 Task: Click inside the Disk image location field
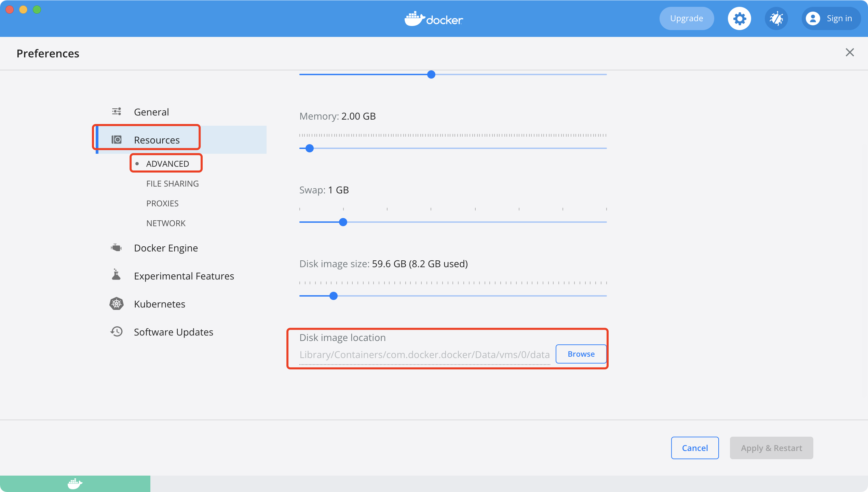click(424, 355)
